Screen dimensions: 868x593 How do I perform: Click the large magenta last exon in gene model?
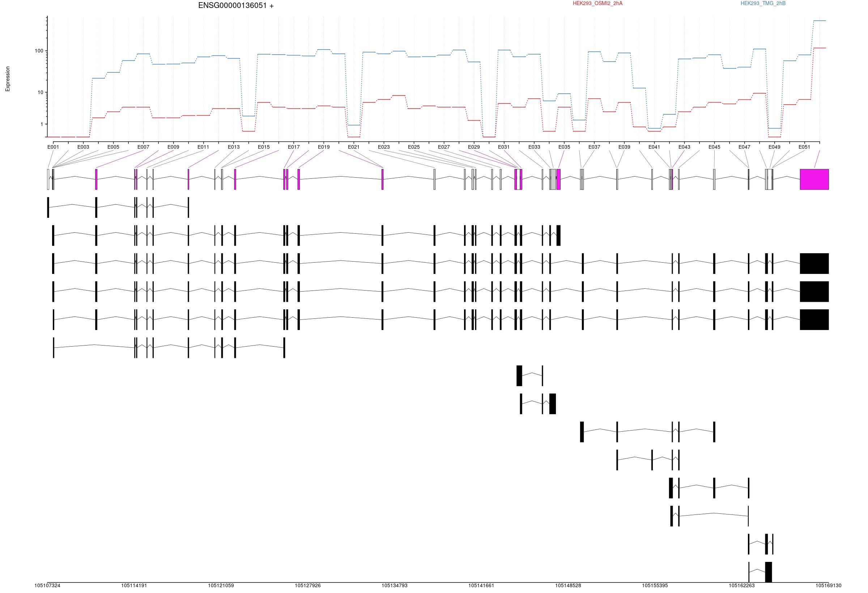pyautogui.click(x=814, y=179)
